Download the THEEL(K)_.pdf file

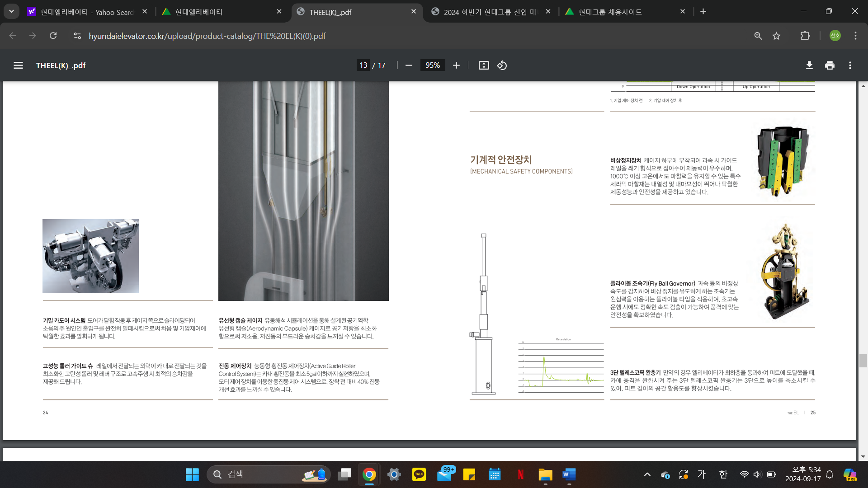809,66
